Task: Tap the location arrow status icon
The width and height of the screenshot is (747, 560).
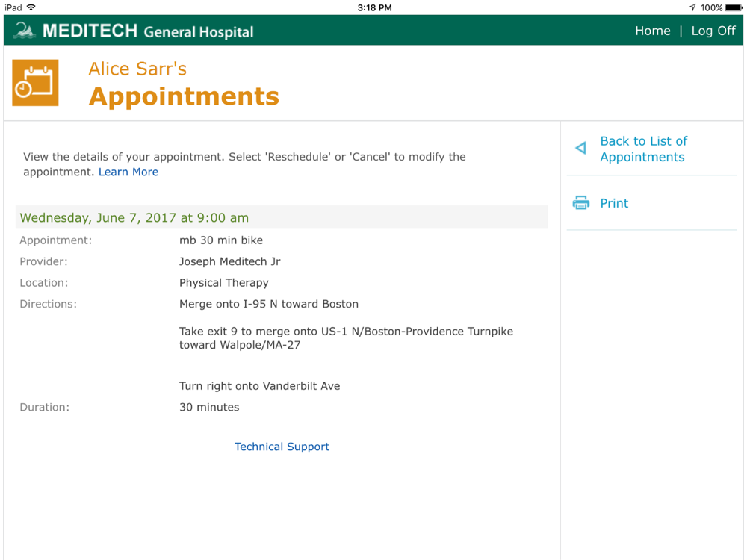Action: point(692,7)
